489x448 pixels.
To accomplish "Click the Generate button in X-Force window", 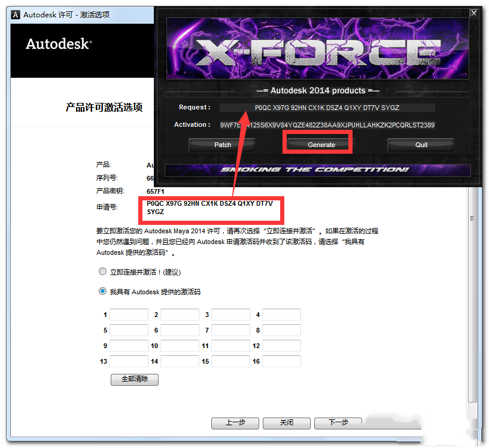I will pyautogui.click(x=321, y=145).
